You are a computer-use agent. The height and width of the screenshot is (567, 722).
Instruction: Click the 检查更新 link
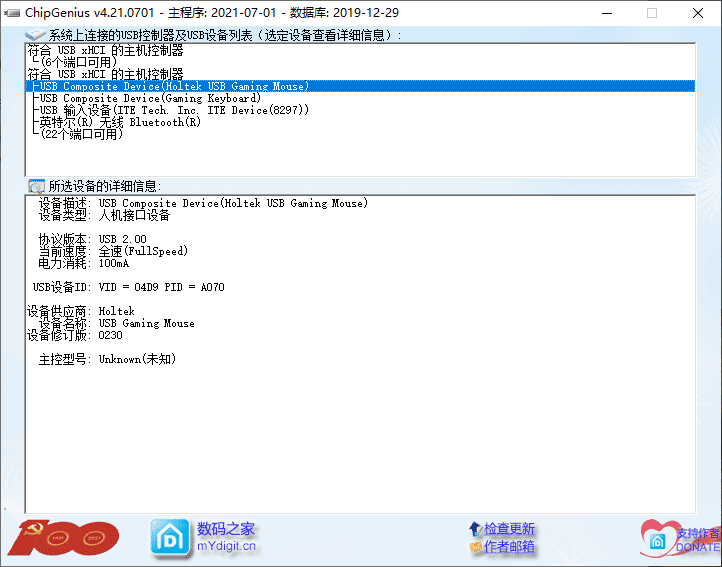509,529
